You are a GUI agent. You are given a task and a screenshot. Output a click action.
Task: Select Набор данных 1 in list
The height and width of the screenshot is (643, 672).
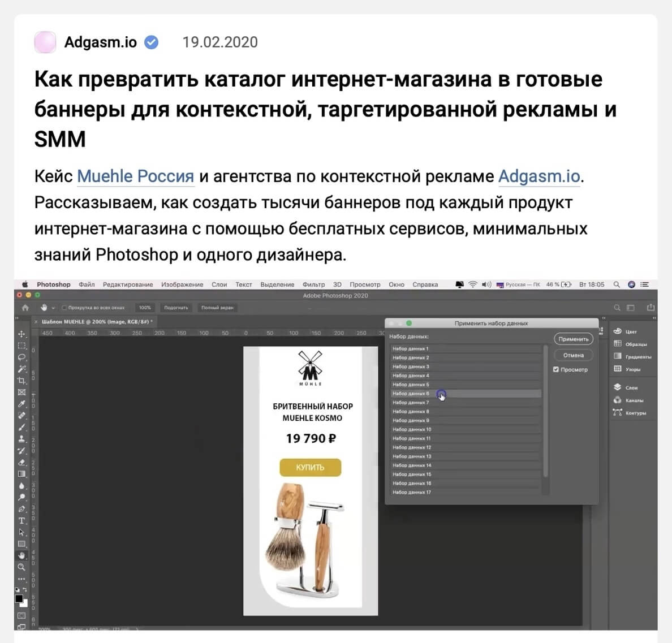(x=466, y=349)
